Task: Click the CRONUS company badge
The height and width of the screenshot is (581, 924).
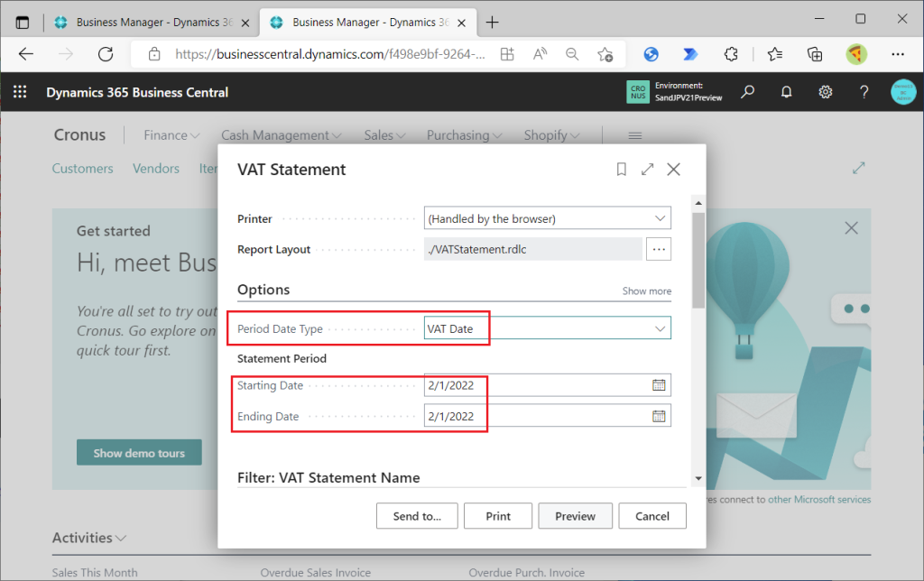Action: (x=638, y=92)
